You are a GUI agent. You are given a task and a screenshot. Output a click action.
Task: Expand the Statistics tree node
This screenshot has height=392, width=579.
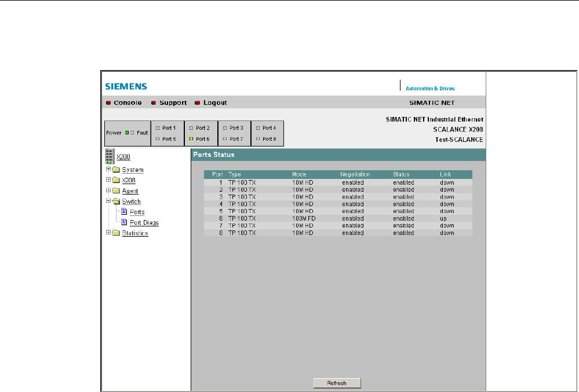pyautogui.click(x=108, y=233)
